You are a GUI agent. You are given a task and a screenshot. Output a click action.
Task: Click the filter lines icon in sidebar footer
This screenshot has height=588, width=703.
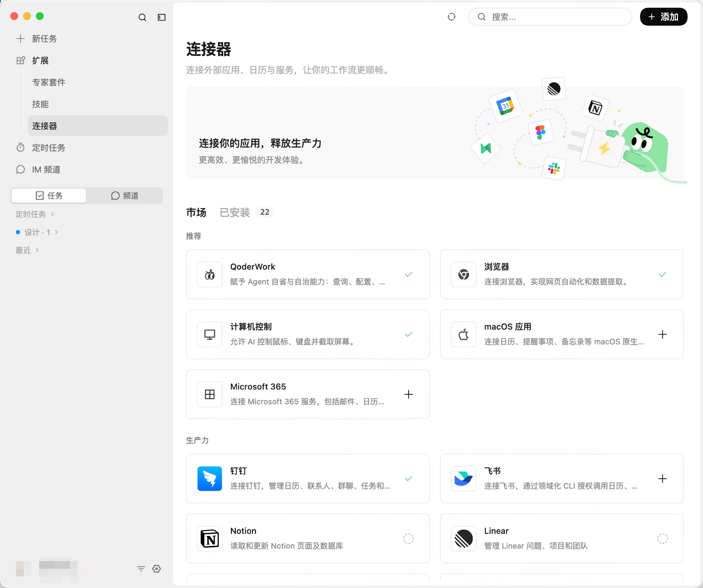pyautogui.click(x=141, y=569)
